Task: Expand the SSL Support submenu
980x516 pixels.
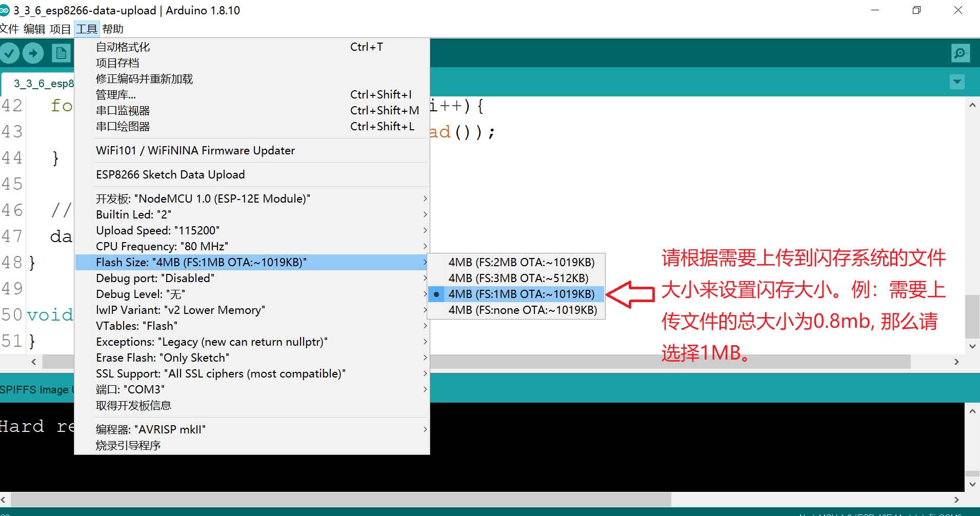Action: (x=252, y=374)
